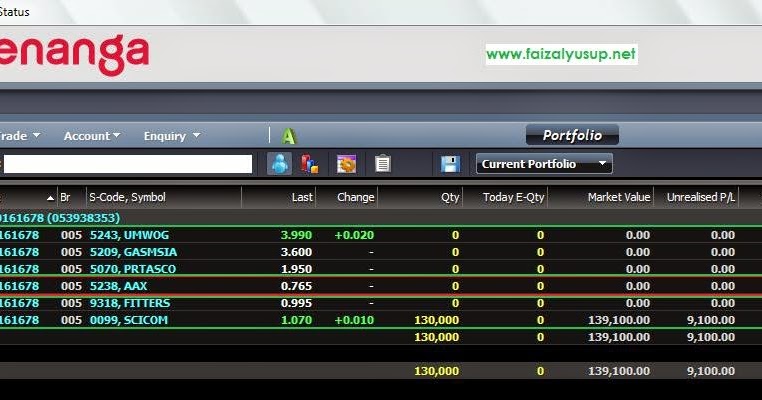Click the white search input field
The height and width of the screenshot is (400, 762).
128,164
